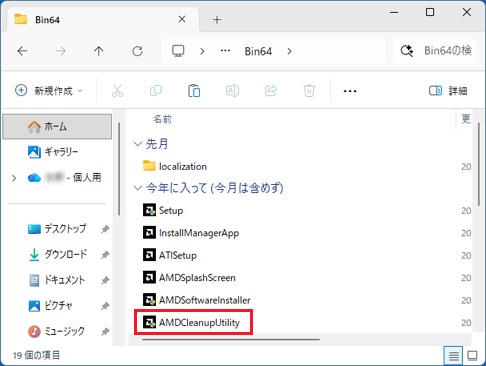Unpin デスクトップ using its pin icon
This screenshot has width=486, height=366.
105,229
